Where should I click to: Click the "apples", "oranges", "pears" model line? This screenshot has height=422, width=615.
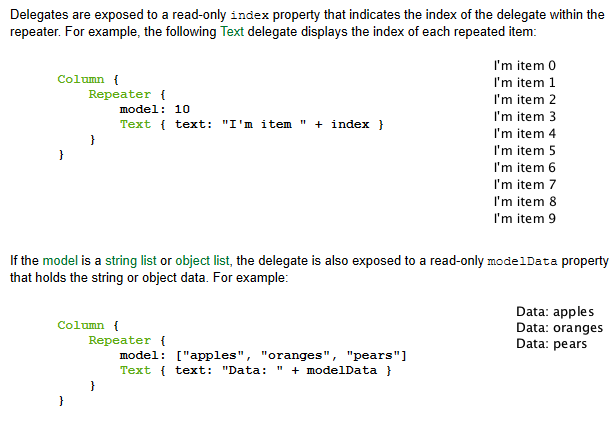pos(262,355)
